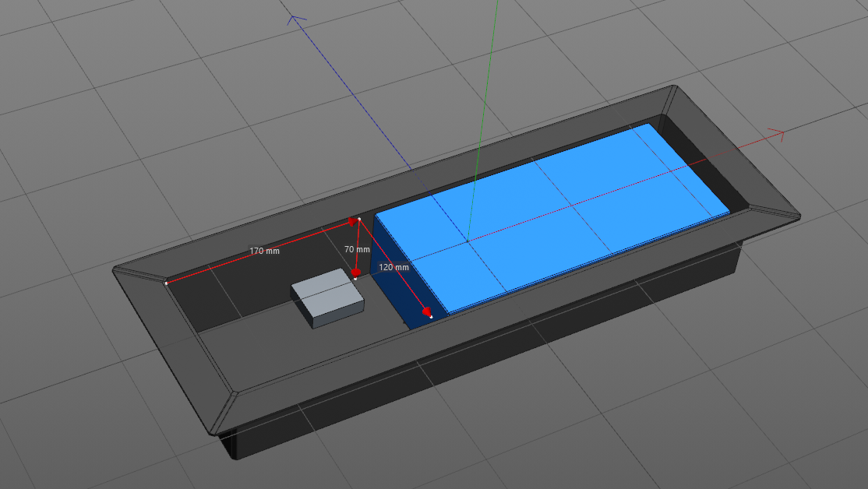Click the corner point where the three measurements meet
The height and width of the screenshot is (489, 868).
(x=358, y=220)
